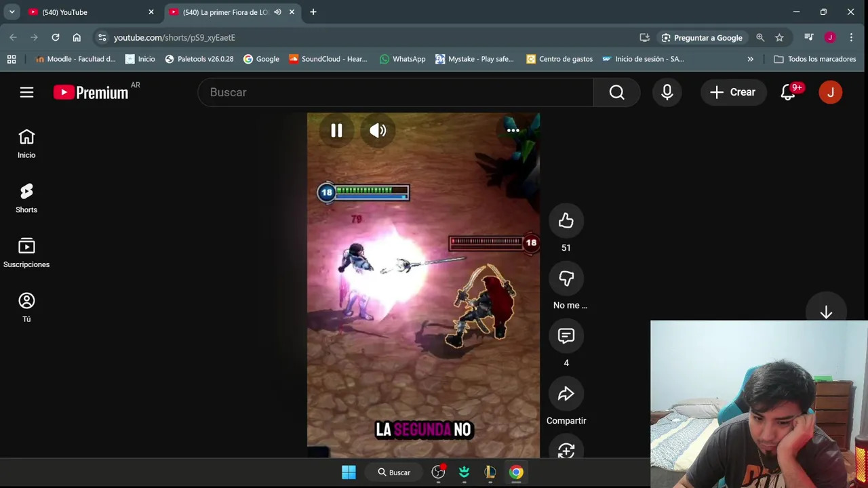Open the comments icon showing 4
The height and width of the screenshot is (488, 868).
click(x=566, y=335)
